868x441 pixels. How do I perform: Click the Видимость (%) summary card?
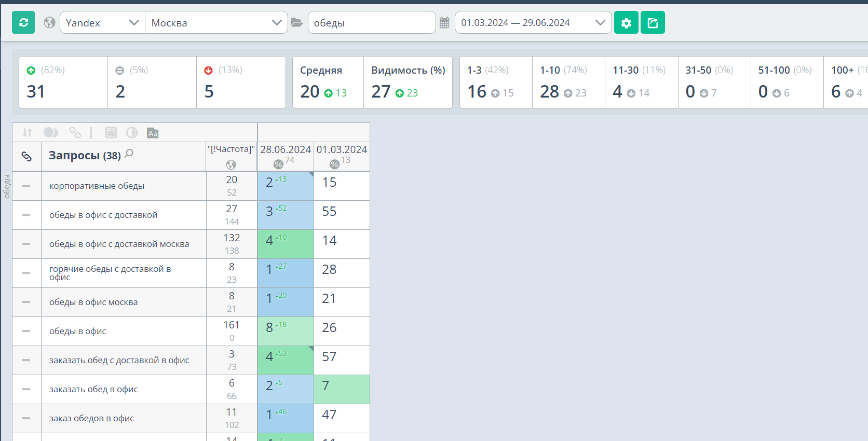[408, 82]
